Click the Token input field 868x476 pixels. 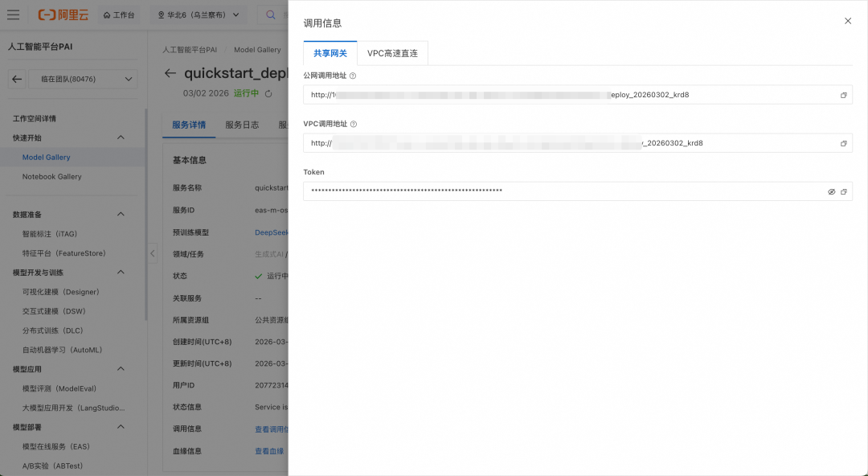tap(563, 192)
